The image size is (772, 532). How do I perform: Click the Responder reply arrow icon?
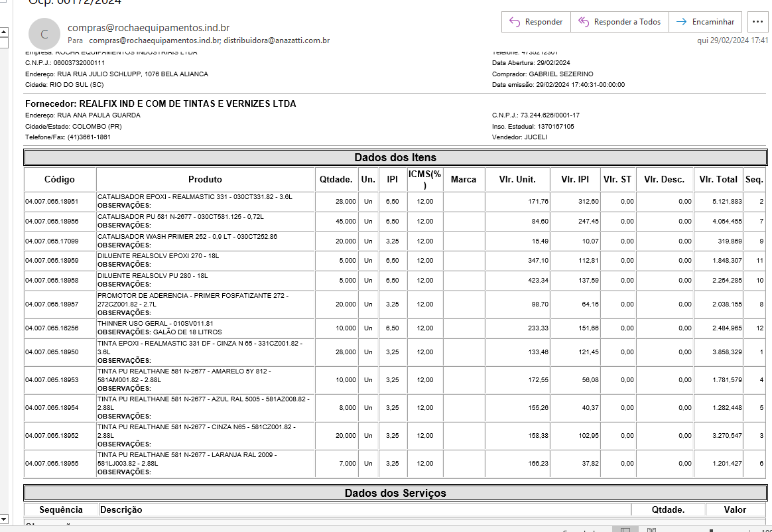514,22
